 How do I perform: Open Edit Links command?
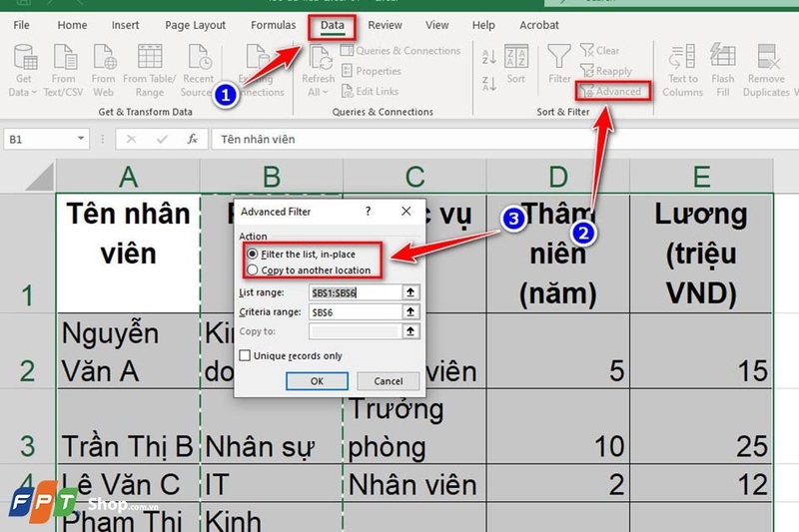370,91
